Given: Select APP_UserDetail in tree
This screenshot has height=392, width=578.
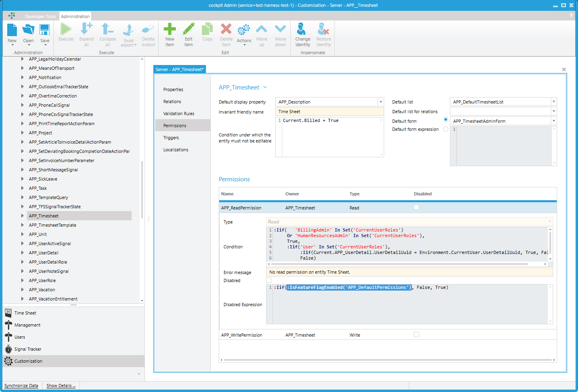Looking at the screenshot, I should click(44, 253).
